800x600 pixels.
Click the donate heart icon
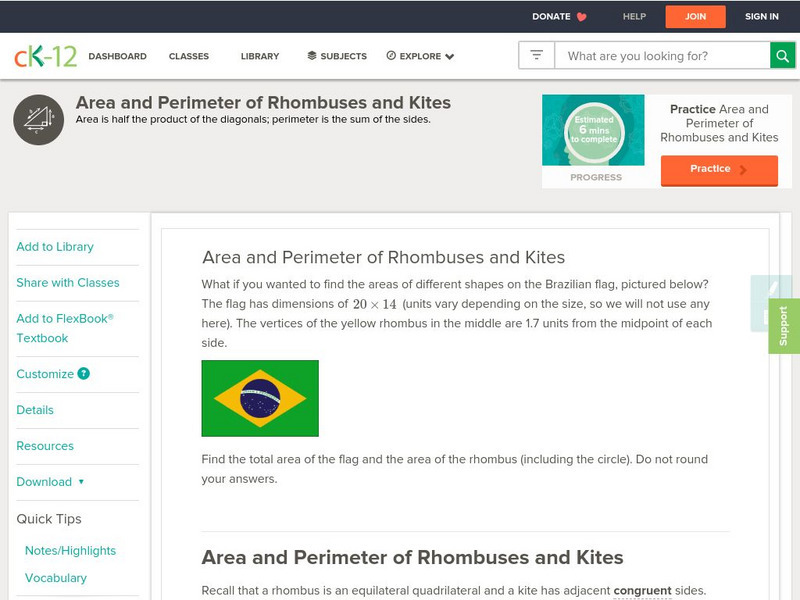tap(582, 17)
